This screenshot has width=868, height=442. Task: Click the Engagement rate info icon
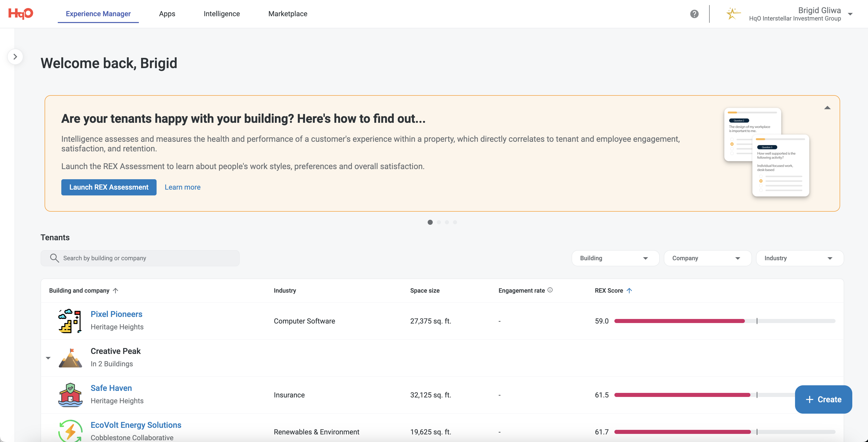click(550, 290)
